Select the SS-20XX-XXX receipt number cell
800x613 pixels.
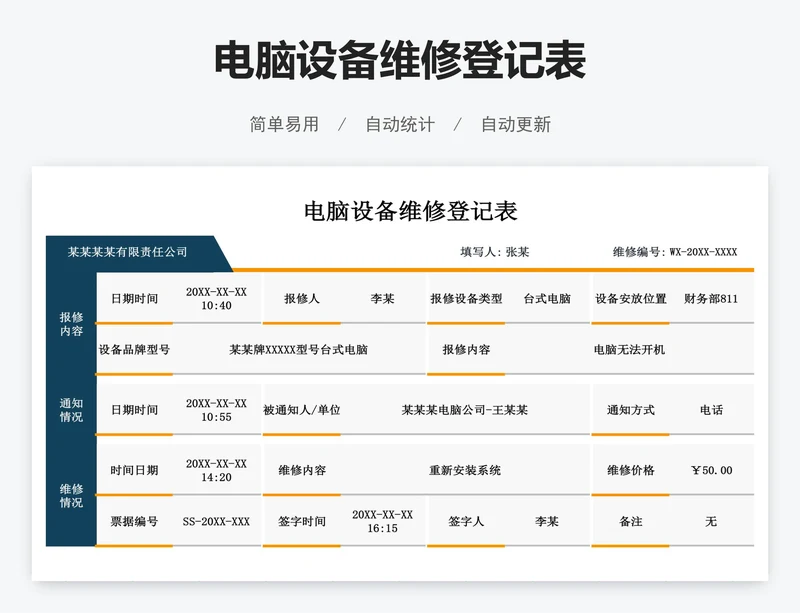[x=216, y=521]
